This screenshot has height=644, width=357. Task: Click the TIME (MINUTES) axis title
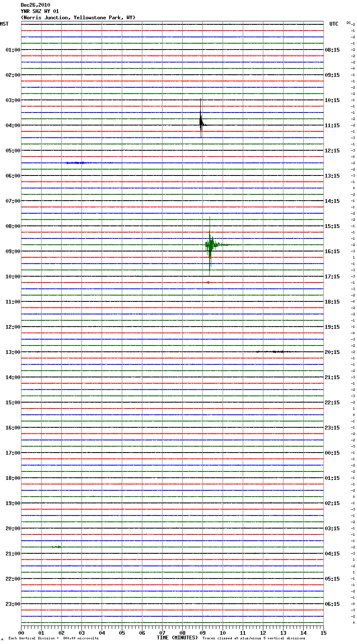tap(177, 638)
